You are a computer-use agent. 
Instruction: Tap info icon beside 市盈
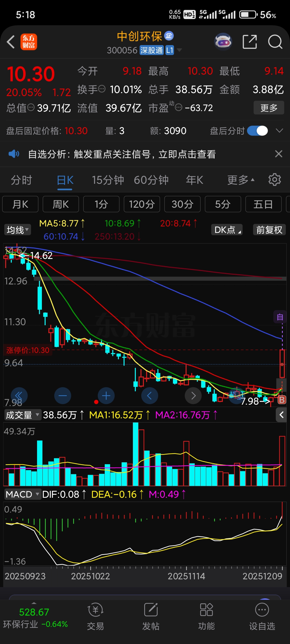[179, 108]
